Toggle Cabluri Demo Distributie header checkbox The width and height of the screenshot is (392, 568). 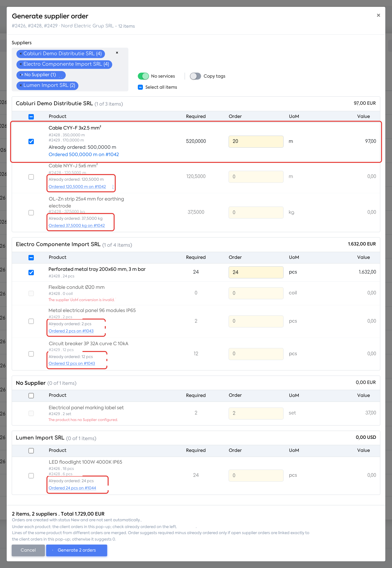pos(31,116)
